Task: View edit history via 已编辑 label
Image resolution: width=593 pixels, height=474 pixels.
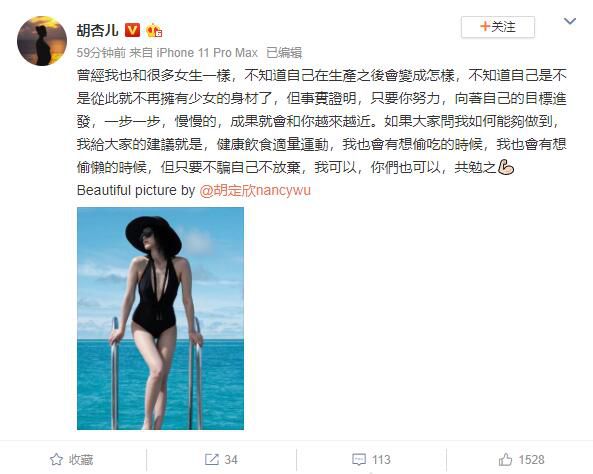Action: click(x=284, y=53)
